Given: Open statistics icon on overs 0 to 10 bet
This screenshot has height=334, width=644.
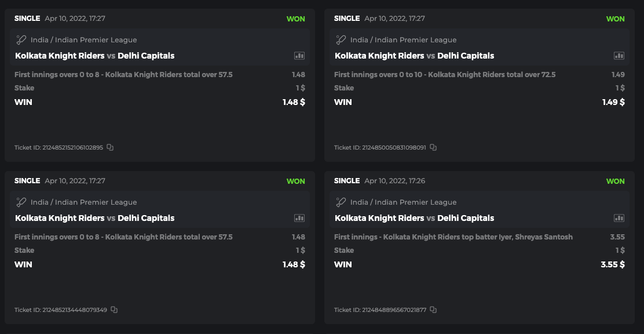Looking at the screenshot, I should pos(619,56).
